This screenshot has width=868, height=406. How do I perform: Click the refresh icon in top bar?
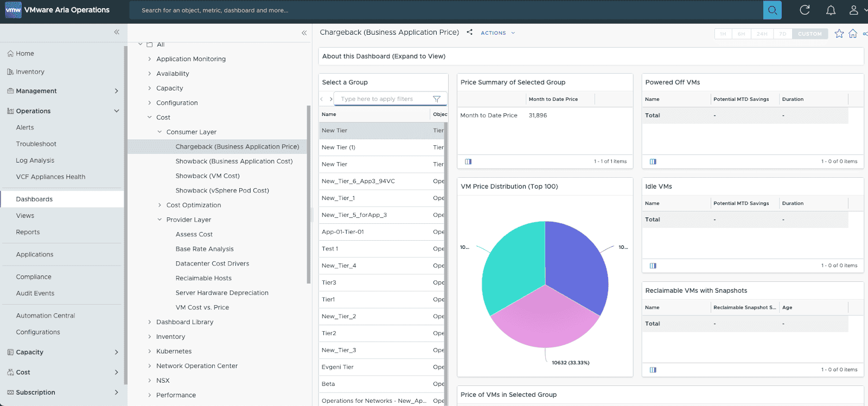pos(805,10)
